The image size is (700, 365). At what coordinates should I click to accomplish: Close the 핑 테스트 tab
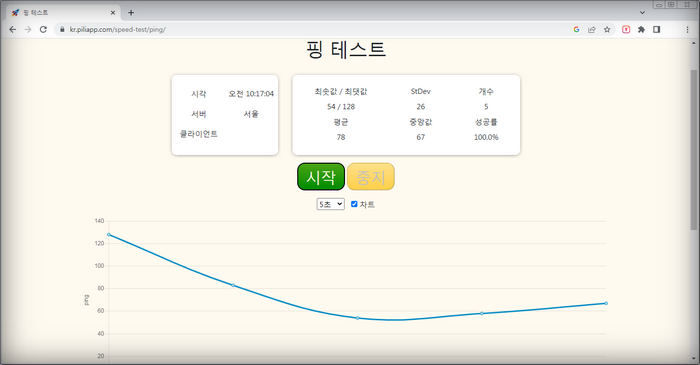pyautogui.click(x=112, y=12)
